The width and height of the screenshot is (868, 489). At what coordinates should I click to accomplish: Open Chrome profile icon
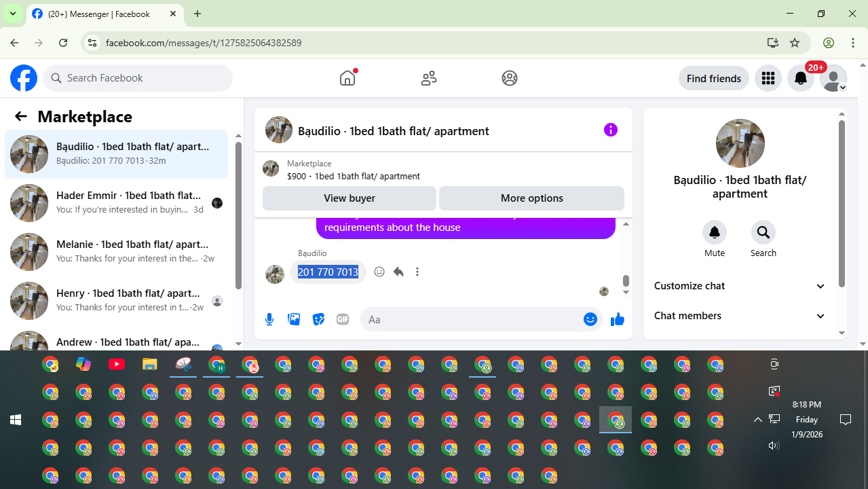pyautogui.click(x=829, y=43)
